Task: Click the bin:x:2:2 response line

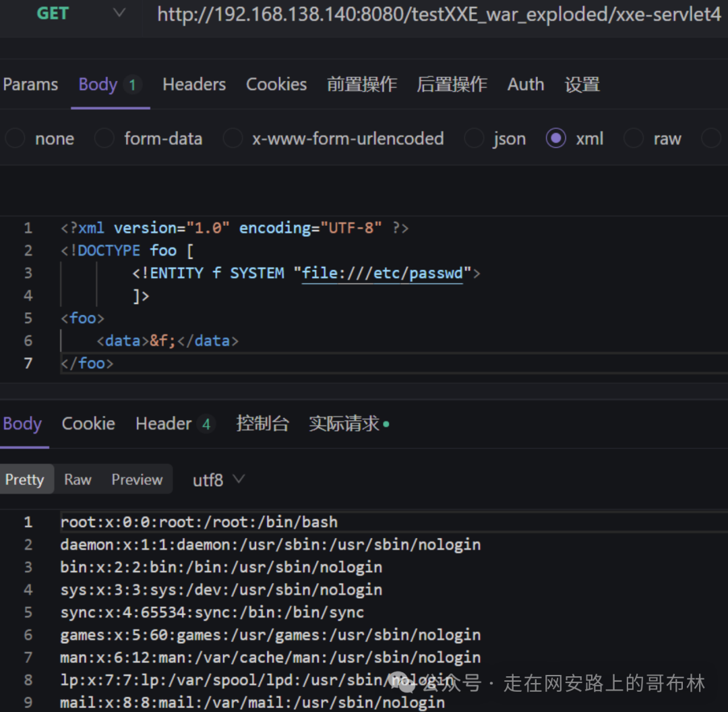Action: click(x=221, y=567)
